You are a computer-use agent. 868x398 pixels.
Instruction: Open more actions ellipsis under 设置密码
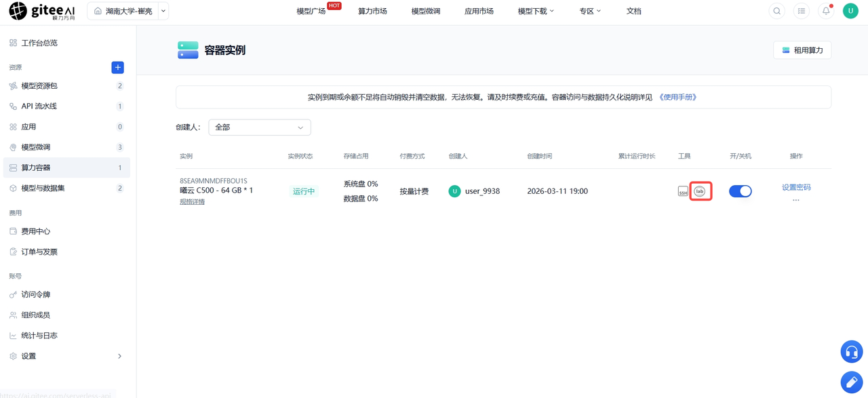tap(796, 200)
